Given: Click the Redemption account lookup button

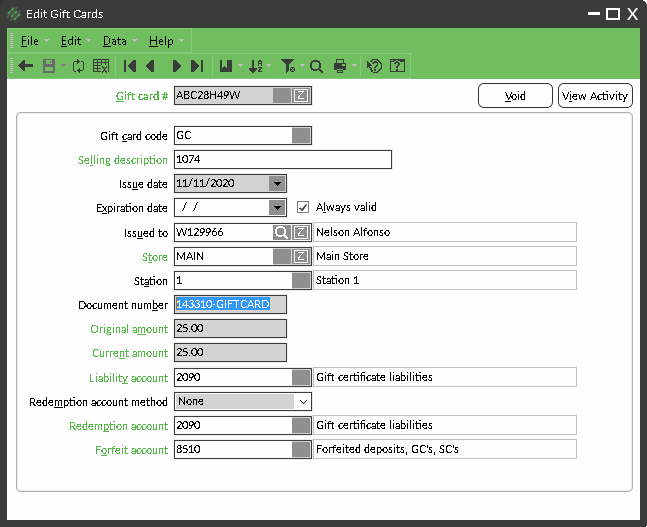Looking at the screenshot, I should click(301, 425).
